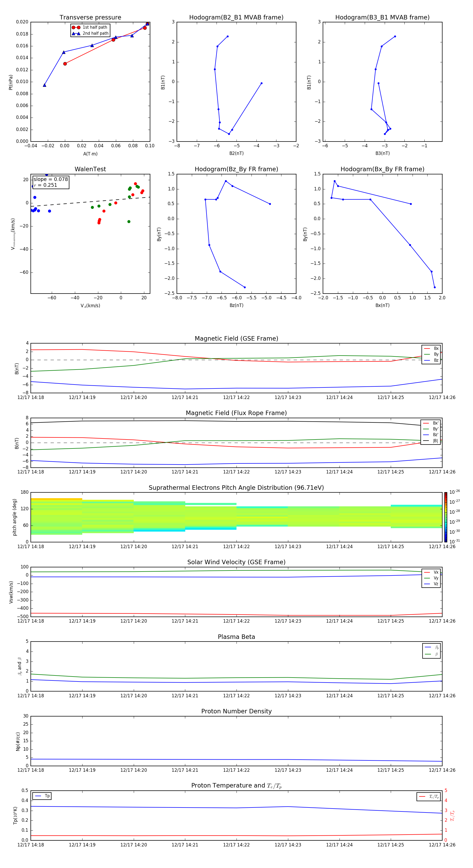The image size is (473, 868).
Task: Click the 'Pt(nPa)' y-axis label
Action: pyautogui.click(x=11, y=82)
